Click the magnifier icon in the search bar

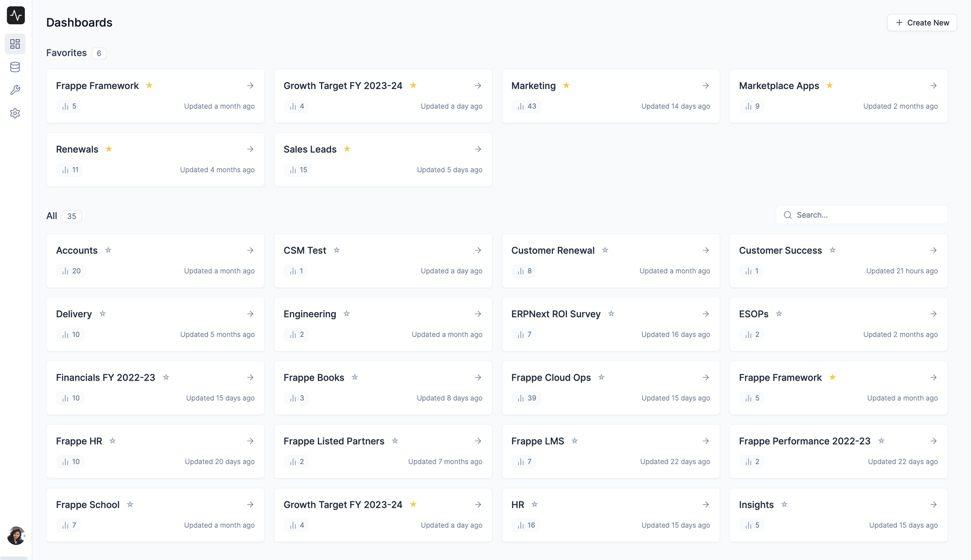[x=787, y=215]
